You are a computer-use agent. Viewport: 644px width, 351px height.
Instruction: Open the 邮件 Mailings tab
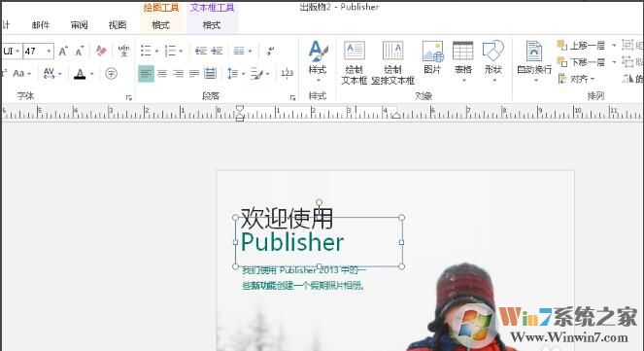pos(41,25)
